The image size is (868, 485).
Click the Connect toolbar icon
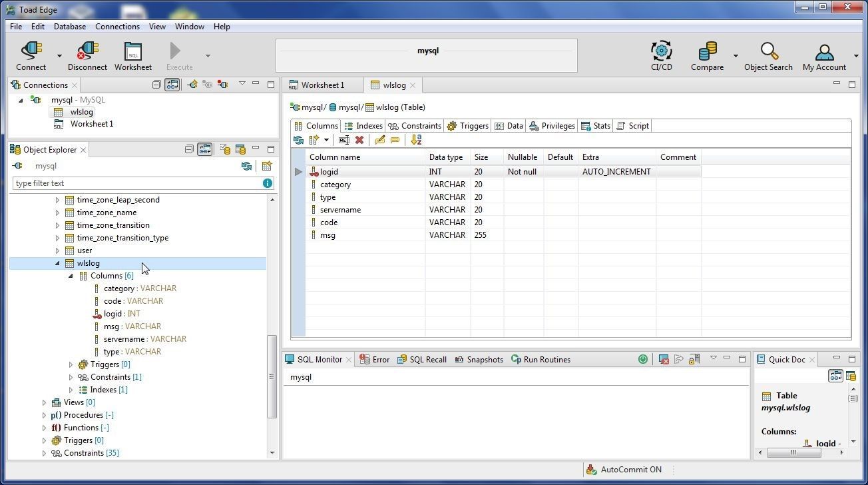[31, 56]
